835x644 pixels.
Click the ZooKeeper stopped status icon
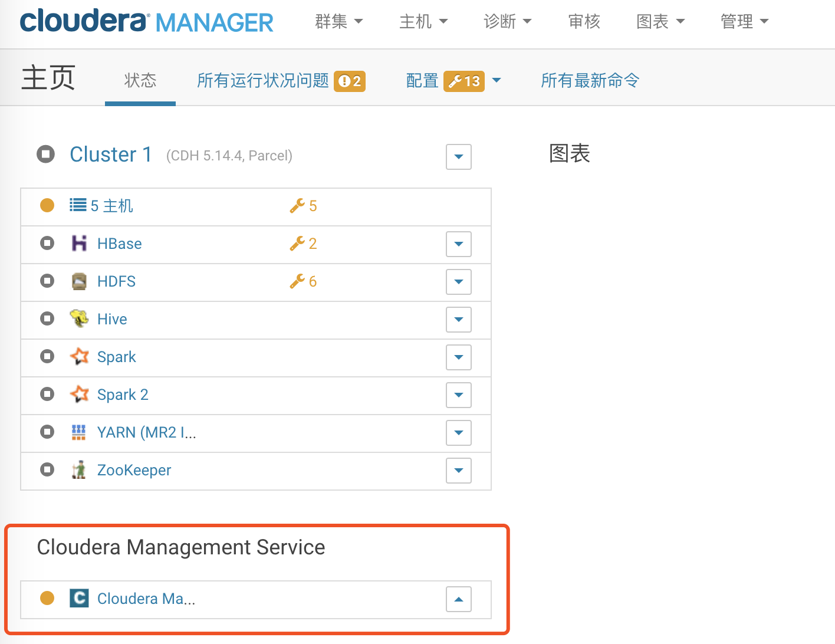point(47,469)
